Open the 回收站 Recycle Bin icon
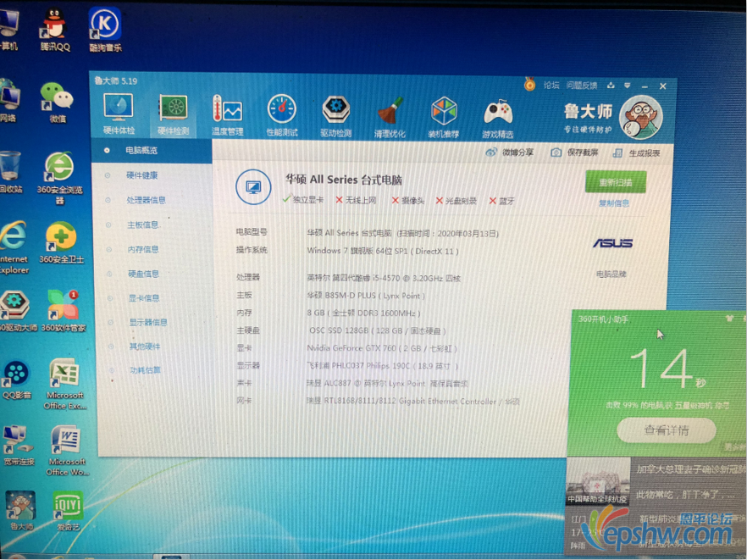The image size is (747, 560). 11,172
